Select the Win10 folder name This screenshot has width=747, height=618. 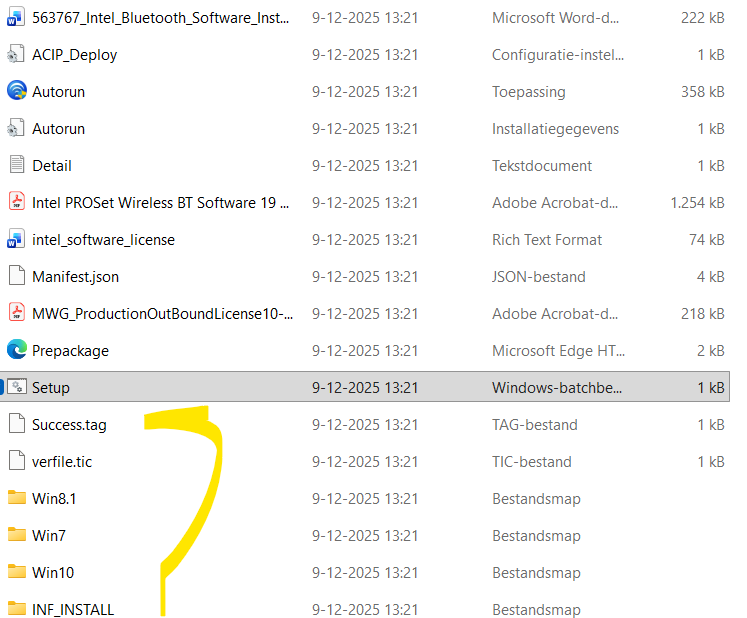point(53,573)
